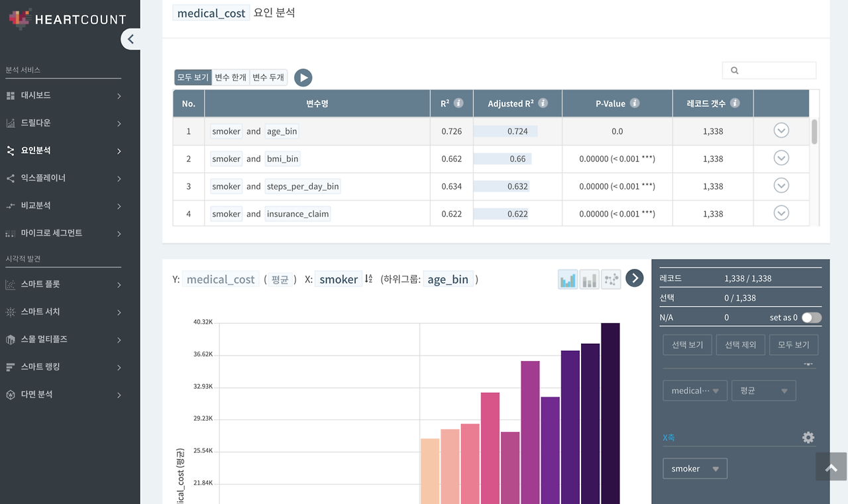Image resolution: width=848 pixels, height=504 pixels.
Task: Open the 평균 aggregation dropdown
Action: coord(763,391)
